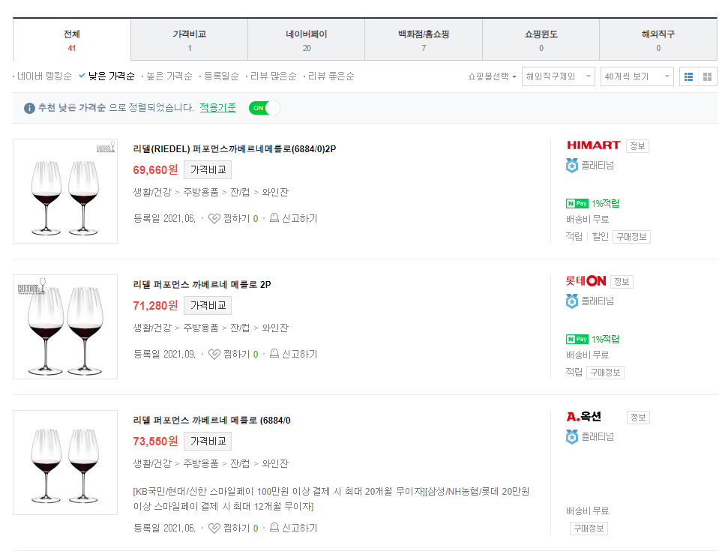Viewport: 728px width, 560px height.
Task: Open 해외직구제외 dropdown
Action: point(559,76)
